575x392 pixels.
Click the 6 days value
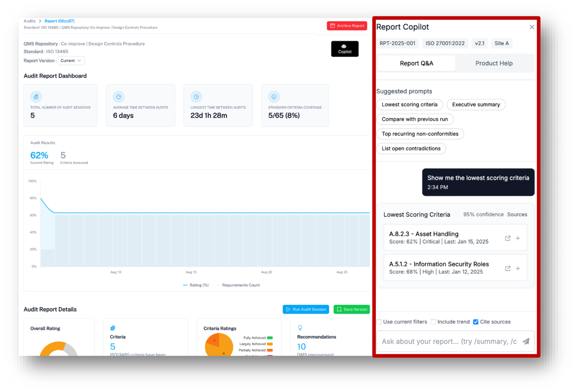pos(123,116)
